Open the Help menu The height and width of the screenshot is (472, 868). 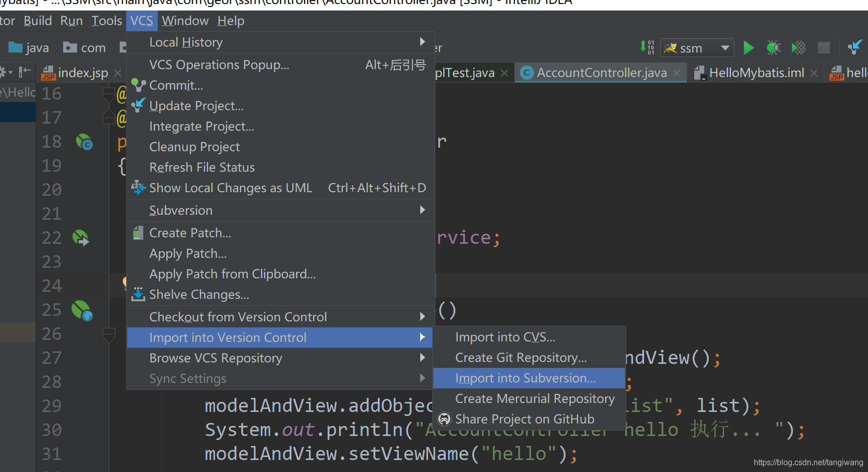(x=231, y=21)
